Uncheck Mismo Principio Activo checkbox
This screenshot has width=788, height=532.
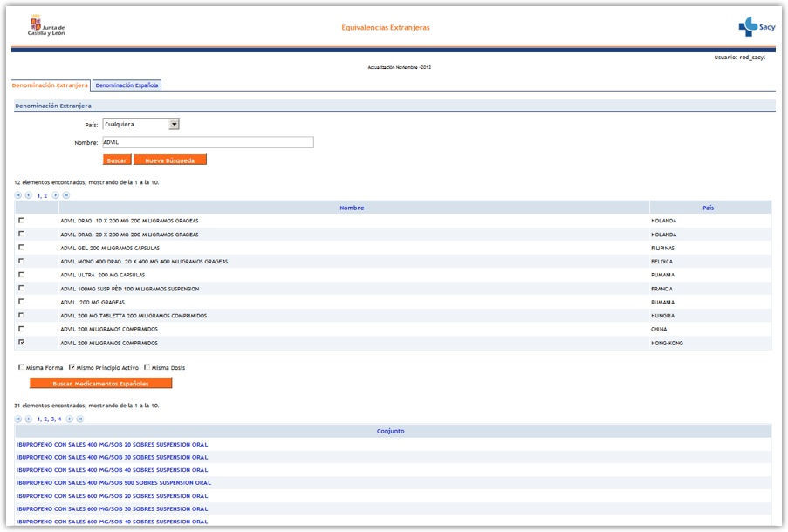click(72, 367)
